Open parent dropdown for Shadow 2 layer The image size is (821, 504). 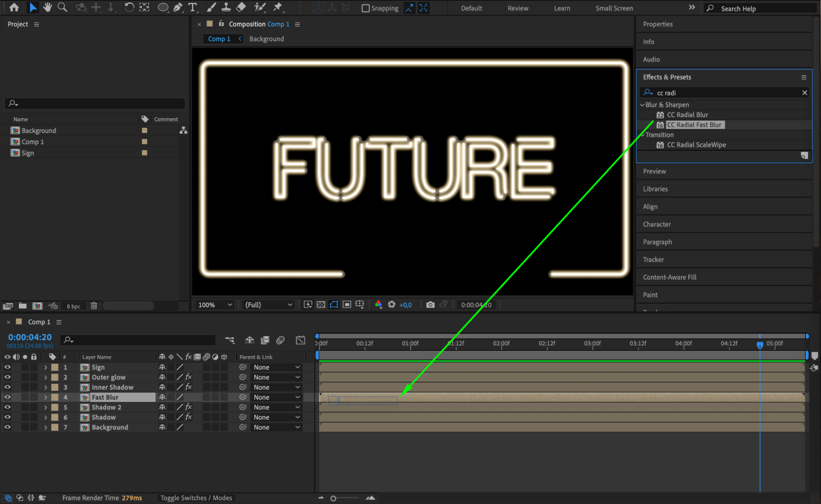[x=277, y=407]
